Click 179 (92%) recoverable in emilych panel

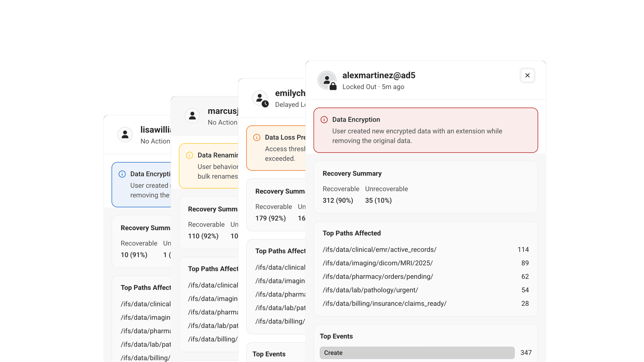(x=271, y=218)
